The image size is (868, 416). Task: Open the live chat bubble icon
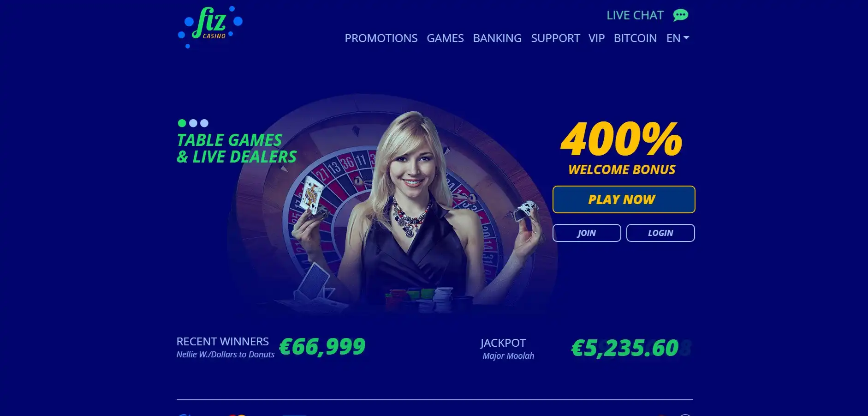pos(680,15)
